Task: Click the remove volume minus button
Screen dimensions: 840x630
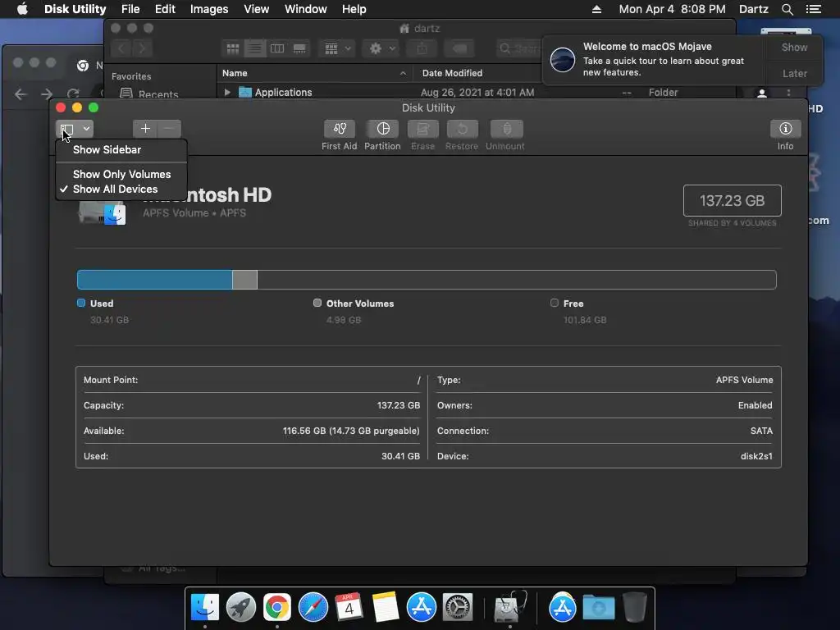Action: click(169, 129)
